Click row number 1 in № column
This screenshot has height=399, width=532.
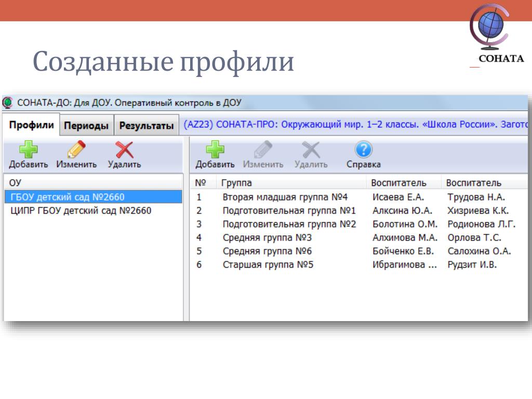pyautogui.click(x=199, y=197)
